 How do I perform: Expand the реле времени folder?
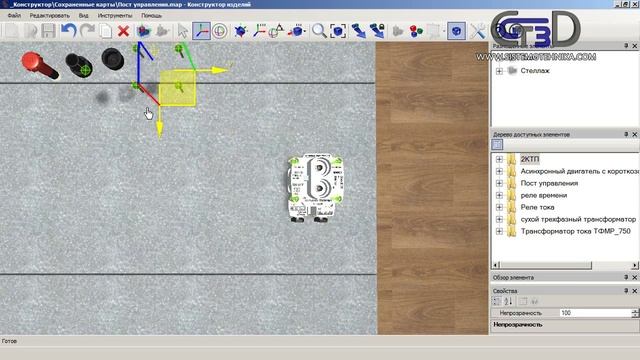(499, 196)
